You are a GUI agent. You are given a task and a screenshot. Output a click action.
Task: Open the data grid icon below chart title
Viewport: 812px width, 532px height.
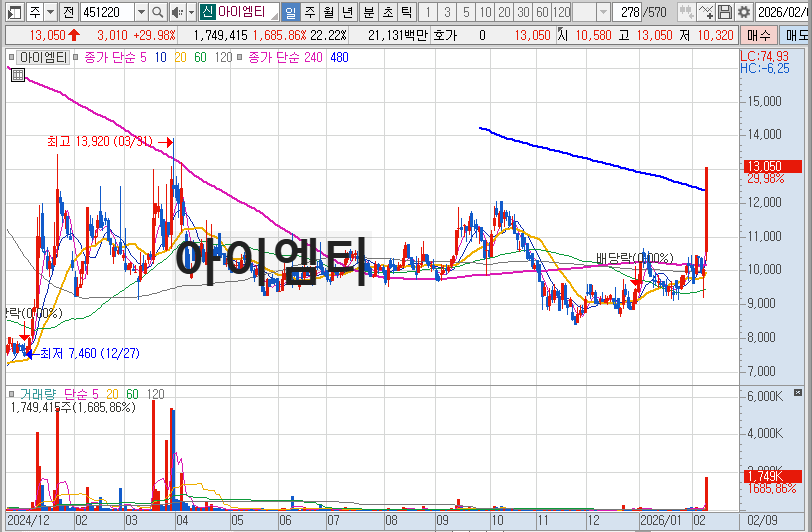tap(18, 75)
